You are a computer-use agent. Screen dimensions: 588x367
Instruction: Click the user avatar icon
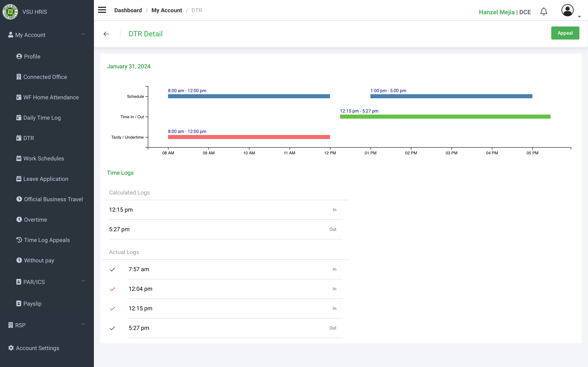(567, 11)
